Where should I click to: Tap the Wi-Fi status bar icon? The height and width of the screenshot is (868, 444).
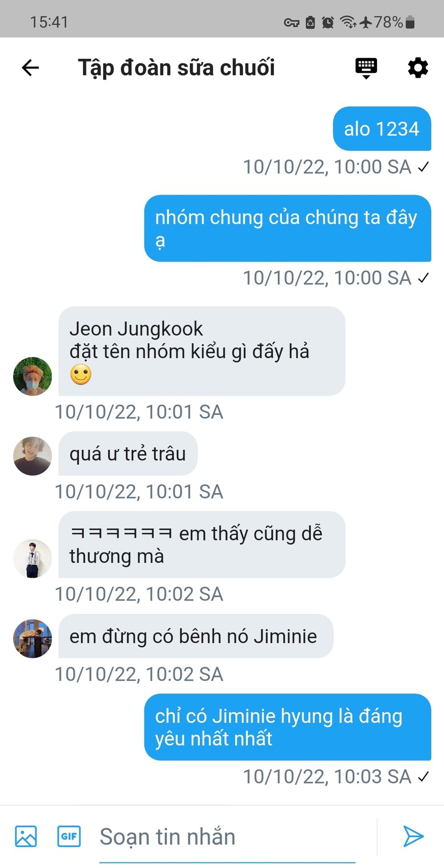[348, 22]
